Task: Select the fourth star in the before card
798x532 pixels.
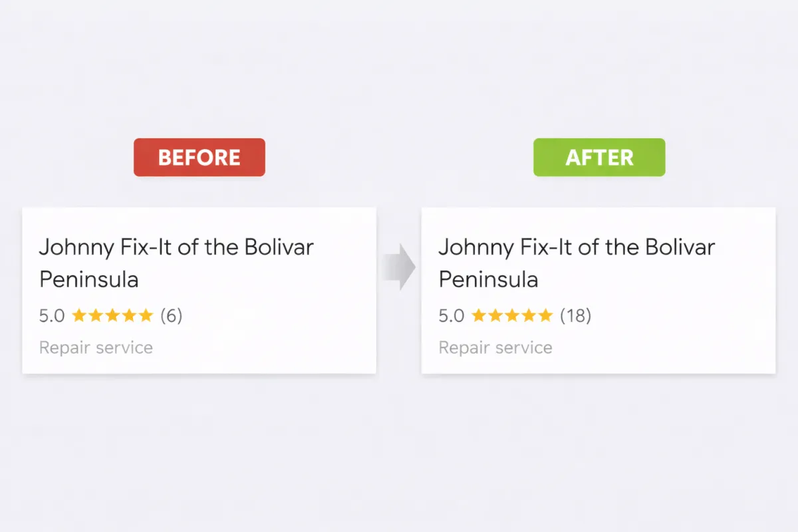Action: click(x=129, y=315)
